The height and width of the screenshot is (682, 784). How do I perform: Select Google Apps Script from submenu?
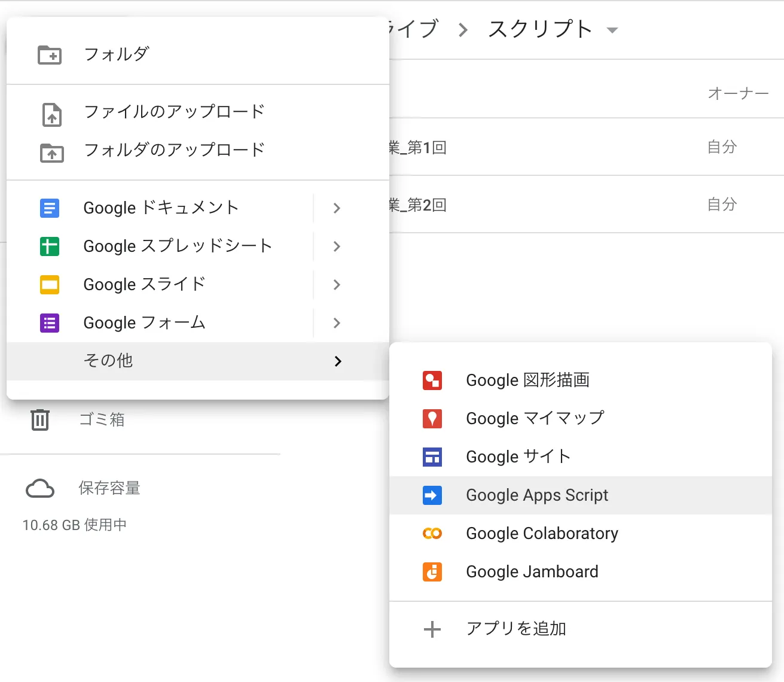(x=536, y=495)
